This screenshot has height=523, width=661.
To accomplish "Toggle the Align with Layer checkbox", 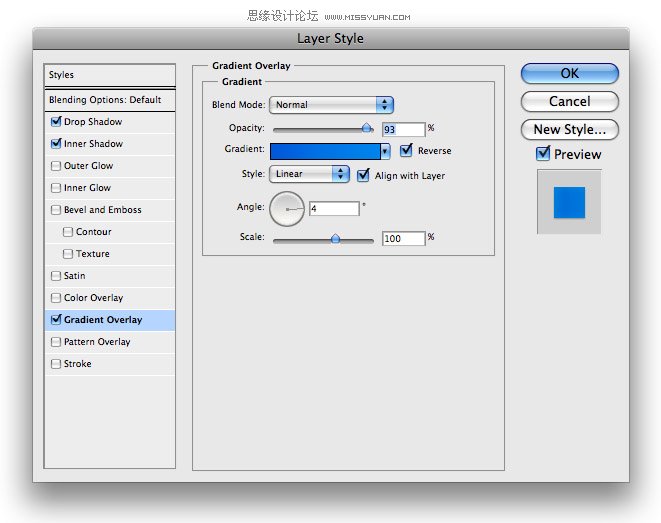I will tap(363, 175).
